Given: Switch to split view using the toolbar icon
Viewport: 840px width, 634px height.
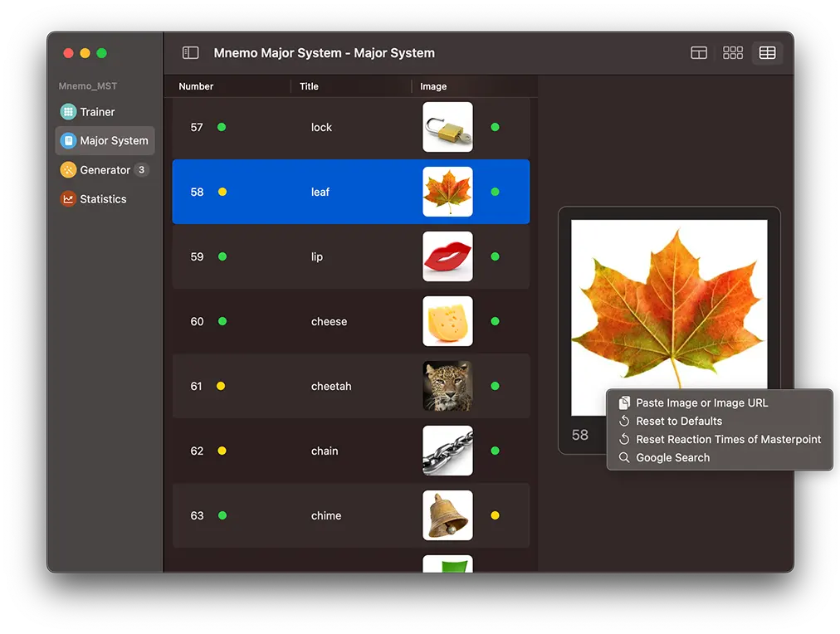Looking at the screenshot, I should pyautogui.click(x=698, y=52).
